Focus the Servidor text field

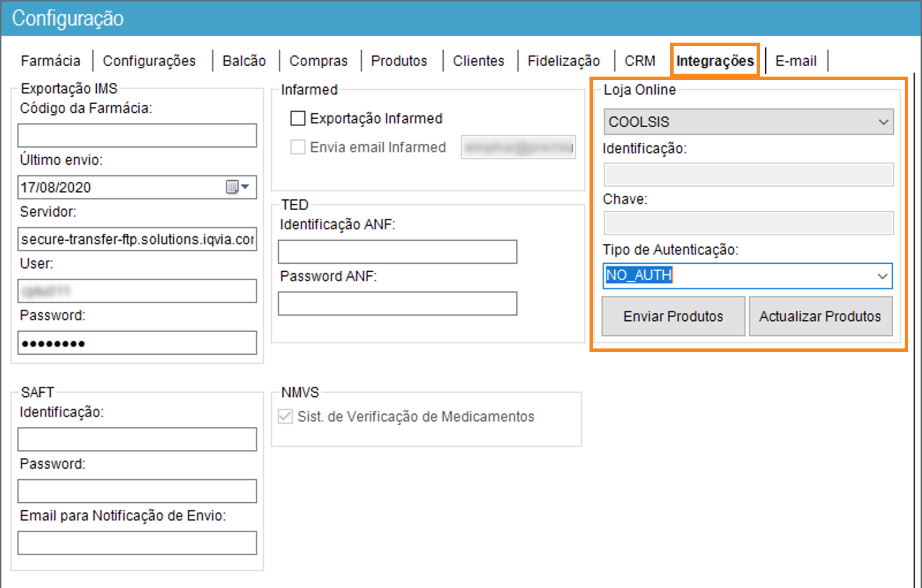[x=137, y=239]
